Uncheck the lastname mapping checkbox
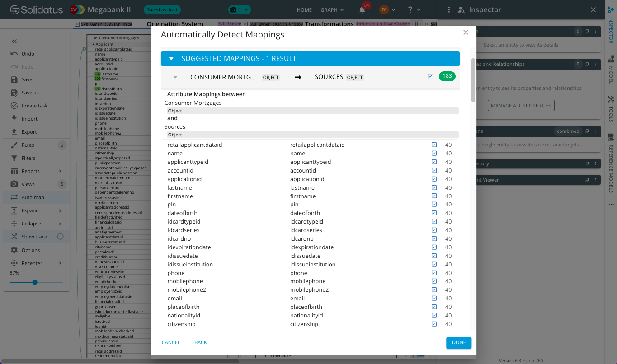This screenshot has height=364, width=617. tap(434, 187)
